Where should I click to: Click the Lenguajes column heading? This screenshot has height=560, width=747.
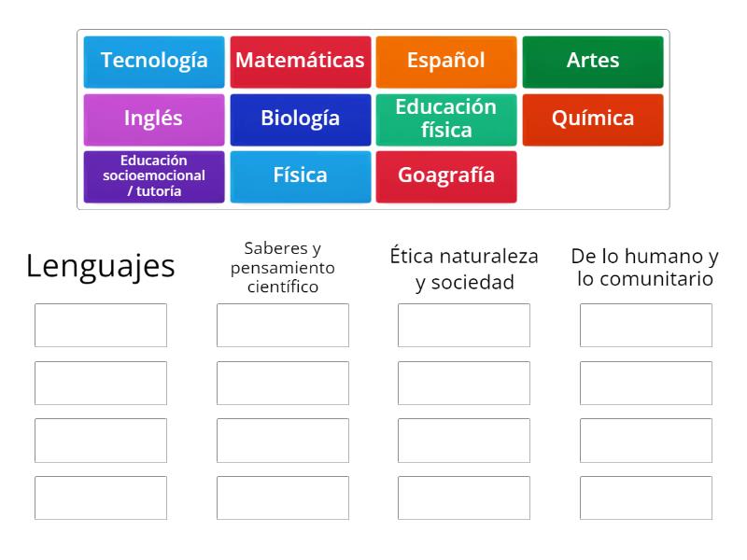coord(100,266)
